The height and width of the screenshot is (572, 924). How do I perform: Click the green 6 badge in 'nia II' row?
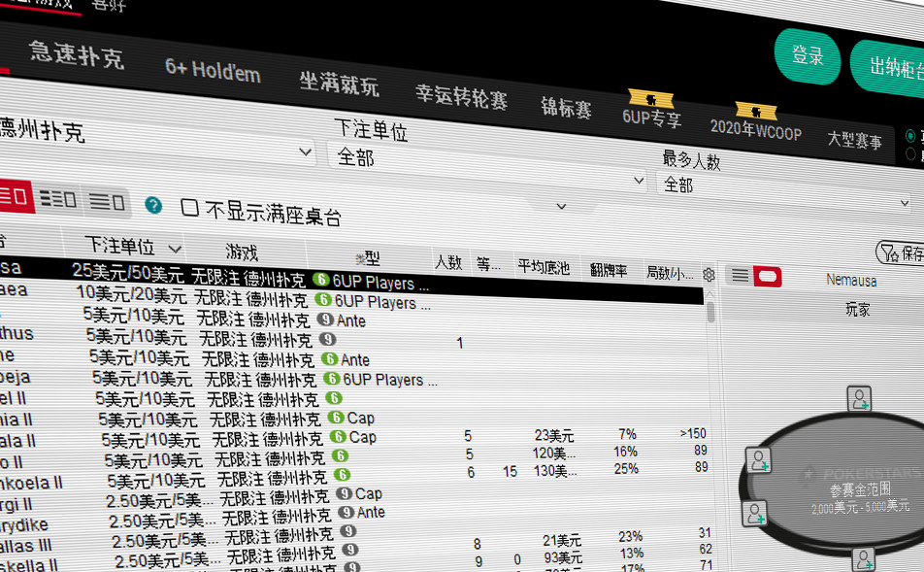(x=337, y=418)
